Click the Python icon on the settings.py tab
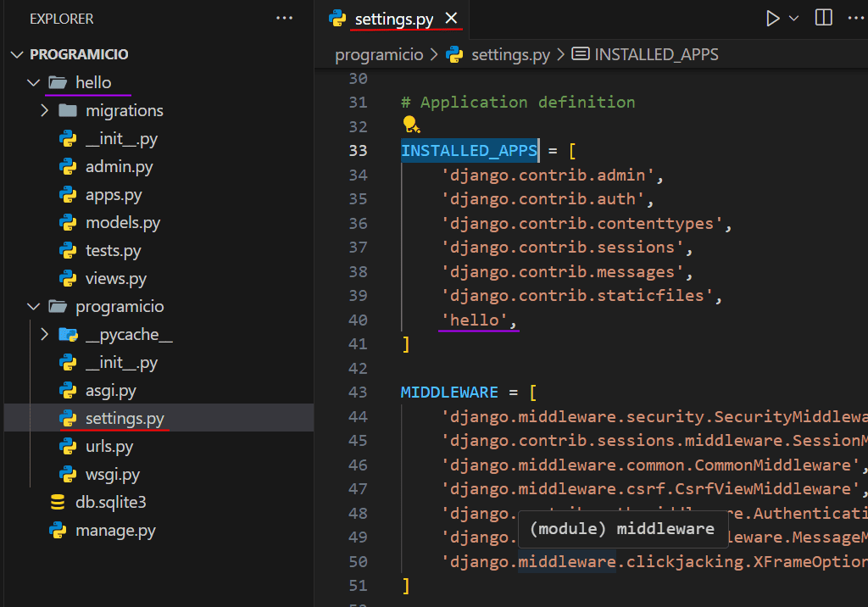The height and width of the screenshot is (607, 868). point(337,19)
